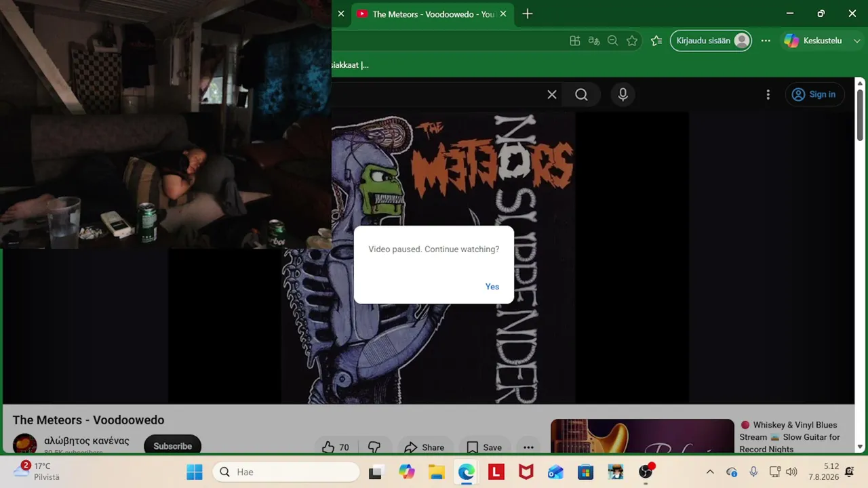
Task: Confirm Yes to continue watching the video
Action: [492, 287]
